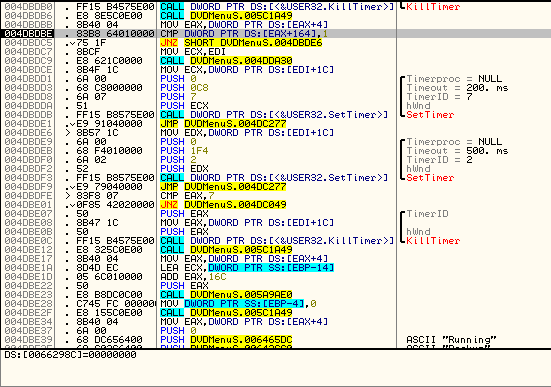Click the CMP EAX,7 instruction
551x387 pixels.
[187, 195]
